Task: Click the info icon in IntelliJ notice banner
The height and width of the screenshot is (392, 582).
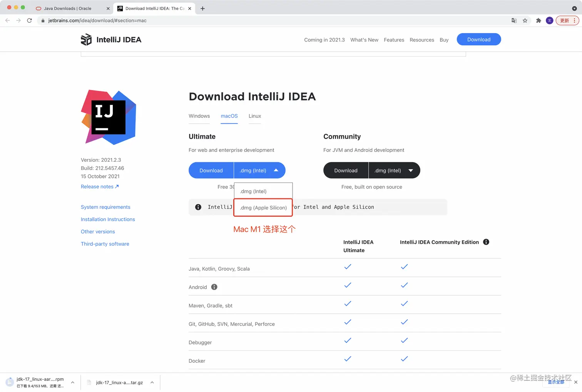Action: click(x=198, y=207)
